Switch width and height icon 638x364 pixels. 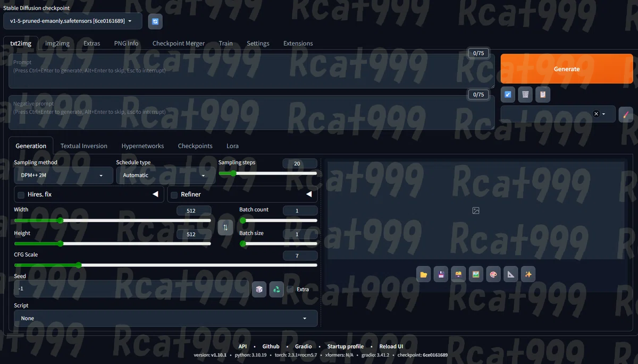[x=225, y=227]
